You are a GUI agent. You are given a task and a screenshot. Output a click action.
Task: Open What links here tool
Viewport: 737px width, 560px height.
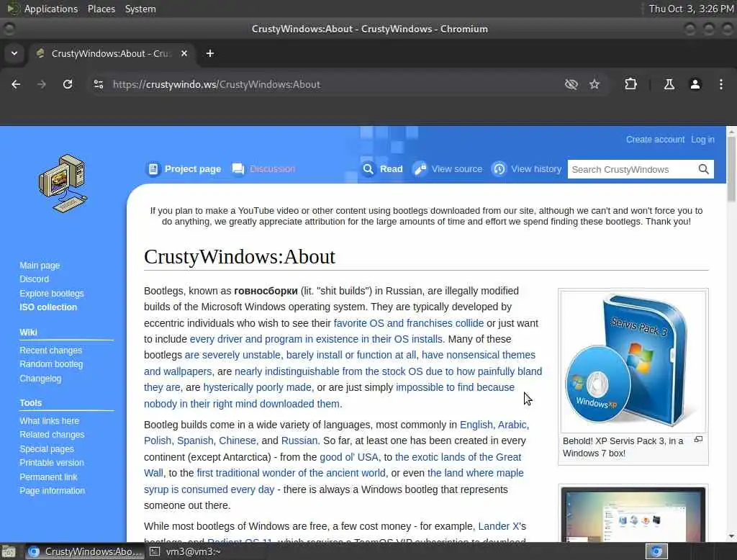click(x=49, y=421)
